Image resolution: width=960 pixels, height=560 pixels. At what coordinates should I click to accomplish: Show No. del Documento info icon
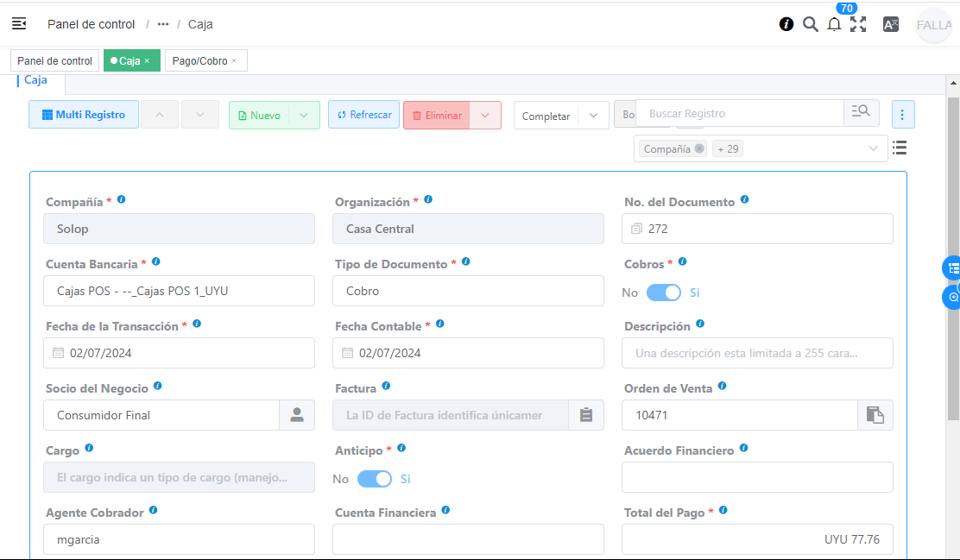point(744,199)
